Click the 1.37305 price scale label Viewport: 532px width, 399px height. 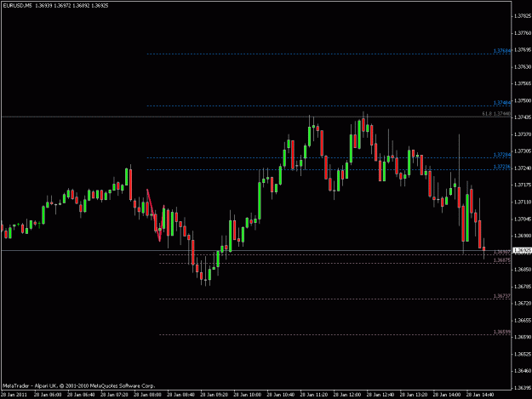(523, 151)
